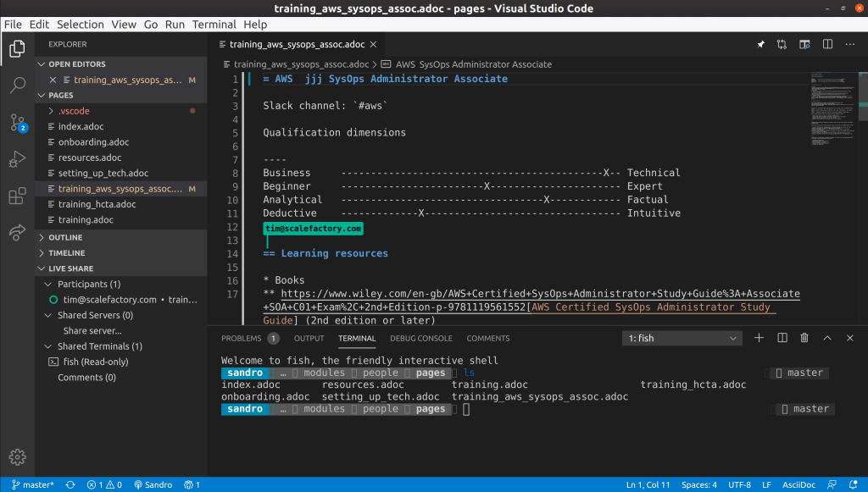Select participant tim@scalefactory.com
Image resolution: width=868 pixels, height=492 pixels.
[121, 300]
